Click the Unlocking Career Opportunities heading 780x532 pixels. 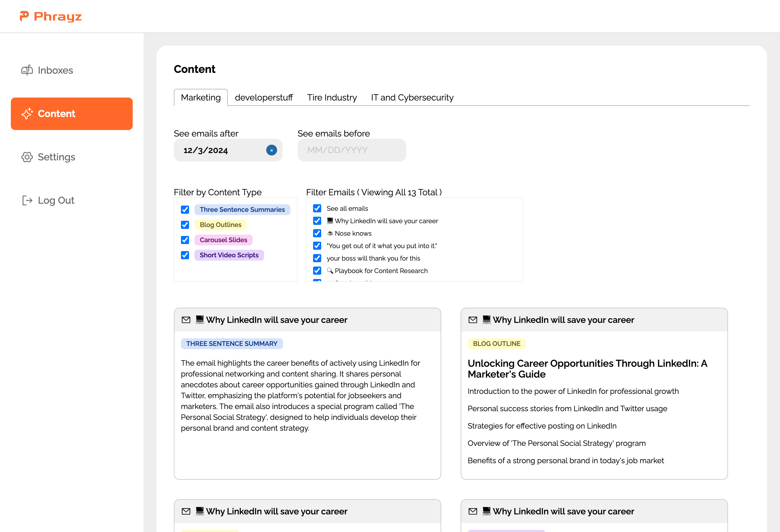(587, 369)
